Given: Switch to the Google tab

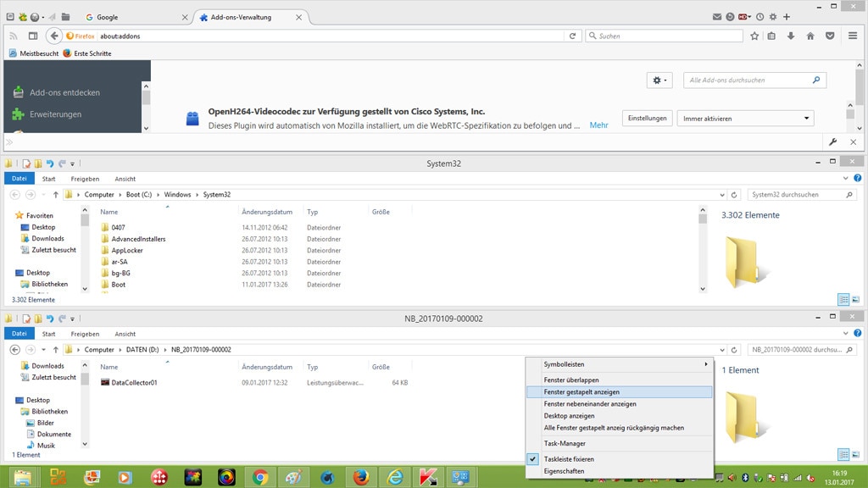Looking at the screenshot, I should pos(136,17).
